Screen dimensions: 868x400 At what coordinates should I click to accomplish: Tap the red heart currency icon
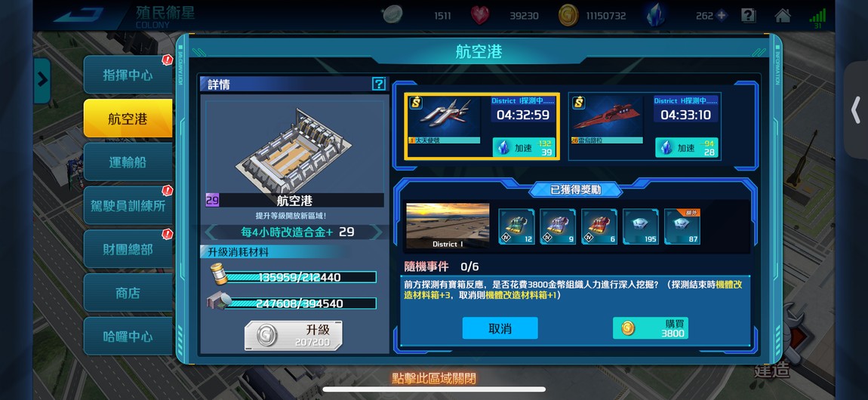[x=480, y=16]
